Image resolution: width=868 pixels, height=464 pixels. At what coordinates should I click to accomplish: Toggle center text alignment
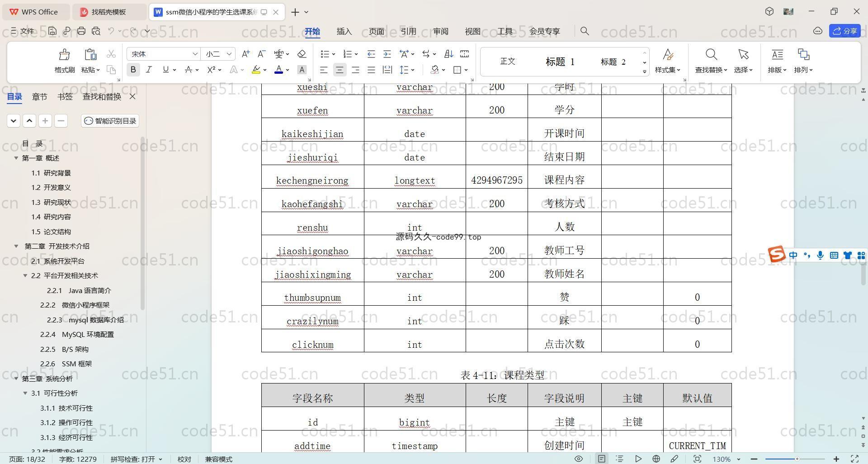pos(340,70)
